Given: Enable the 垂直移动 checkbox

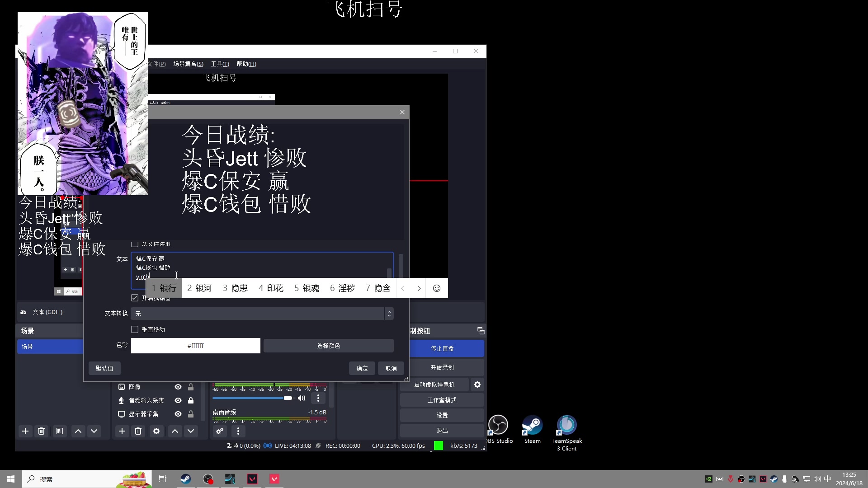Looking at the screenshot, I should tap(135, 330).
